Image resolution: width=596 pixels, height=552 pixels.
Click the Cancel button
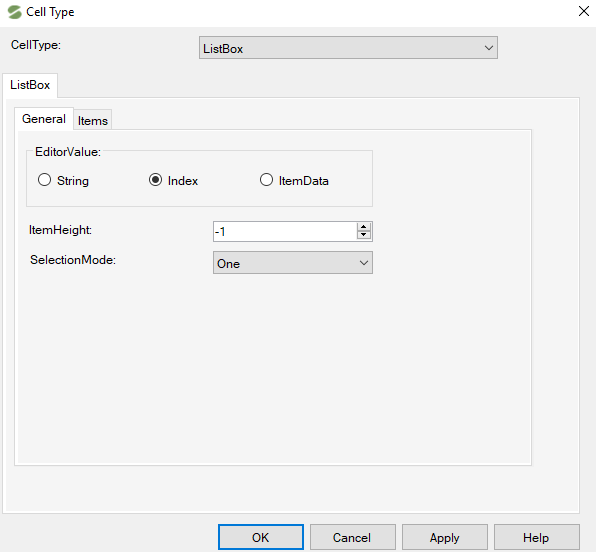[353, 537]
